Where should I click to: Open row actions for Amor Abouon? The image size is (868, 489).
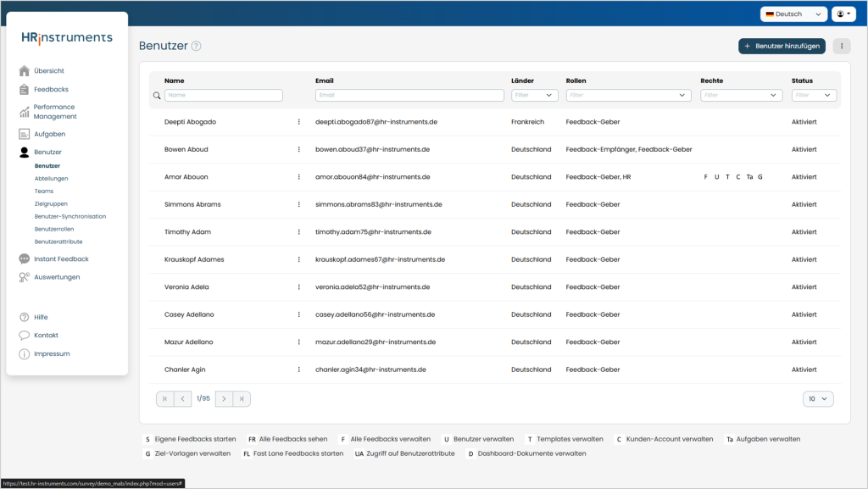pos(299,177)
